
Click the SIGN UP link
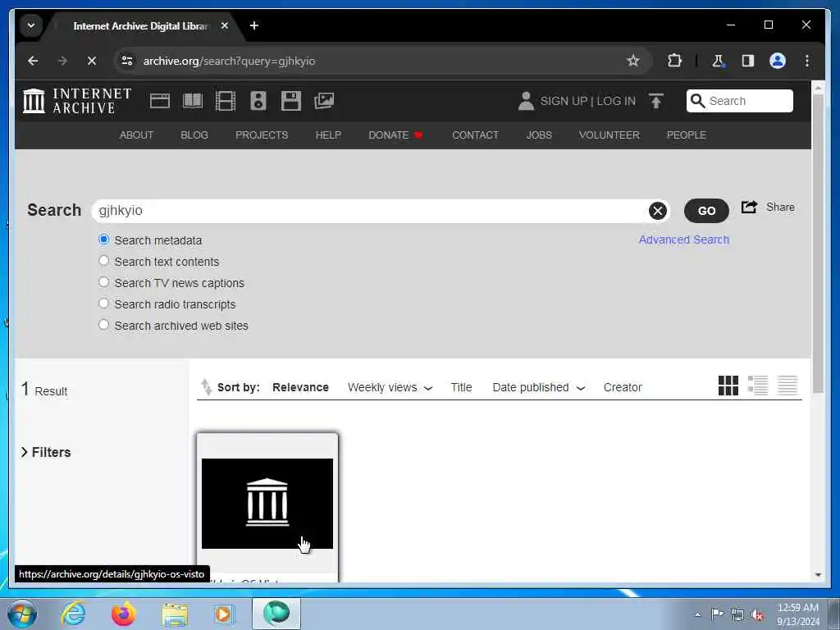coord(564,101)
